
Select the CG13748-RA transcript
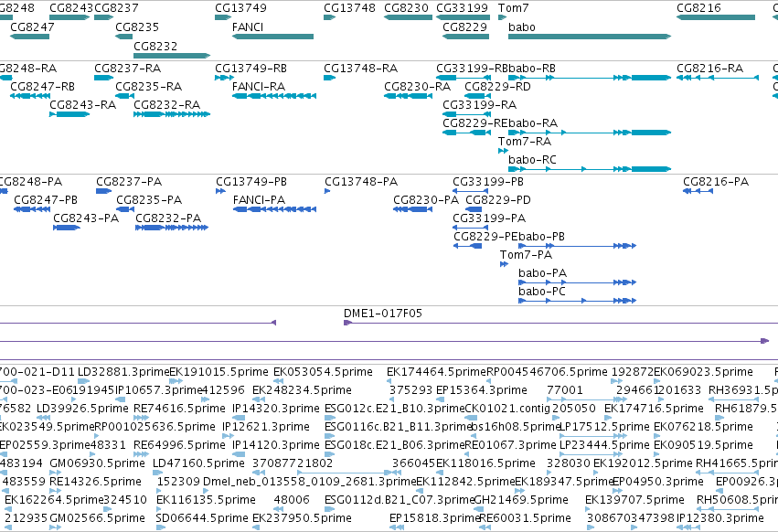click(x=329, y=78)
